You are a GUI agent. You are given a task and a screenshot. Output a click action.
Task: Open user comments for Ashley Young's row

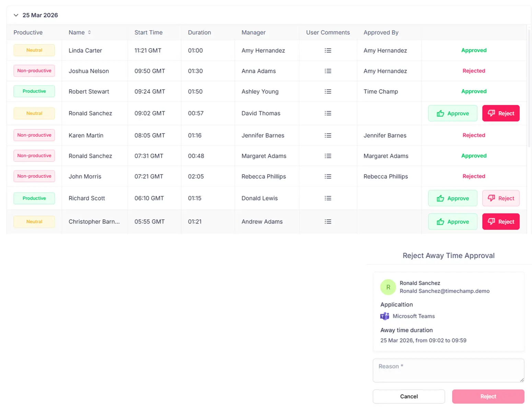328,91
